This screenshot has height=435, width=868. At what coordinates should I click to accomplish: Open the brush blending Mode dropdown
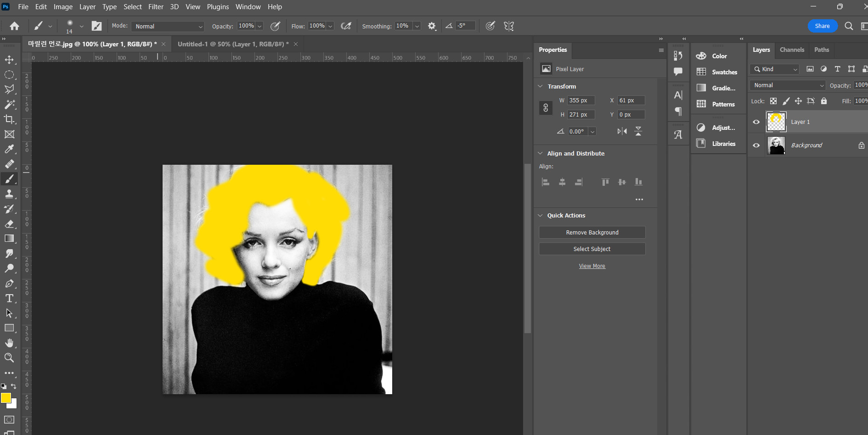point(168,27)
